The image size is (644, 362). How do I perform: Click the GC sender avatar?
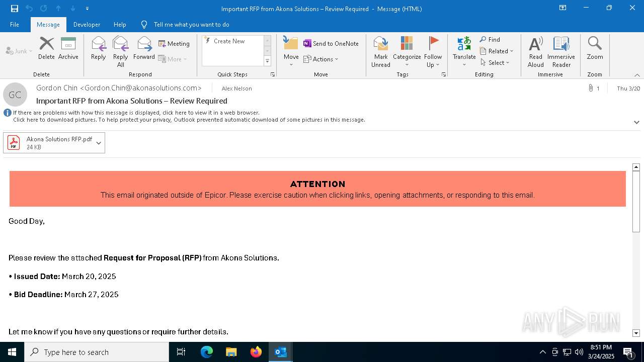pyautogui.click(x=15, y=95)
